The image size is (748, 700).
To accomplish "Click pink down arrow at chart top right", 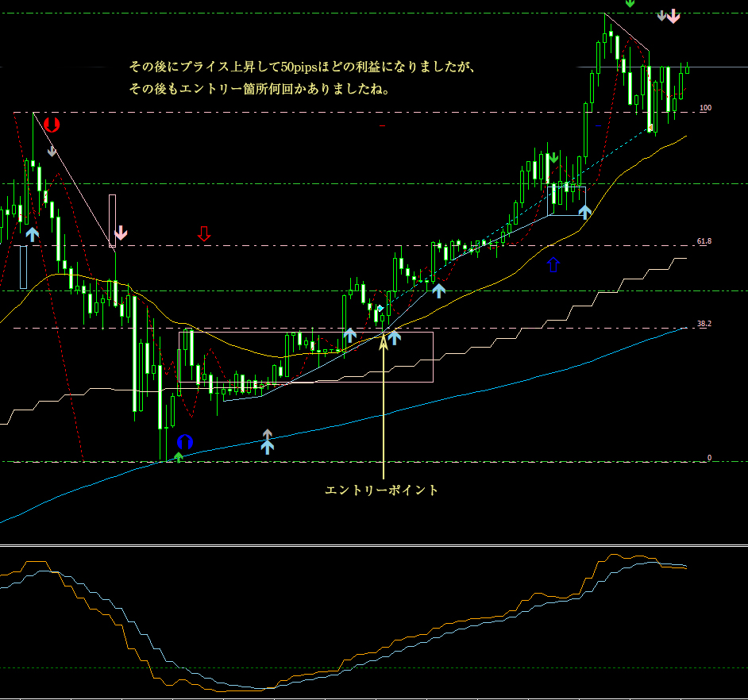I will point(673,16).
